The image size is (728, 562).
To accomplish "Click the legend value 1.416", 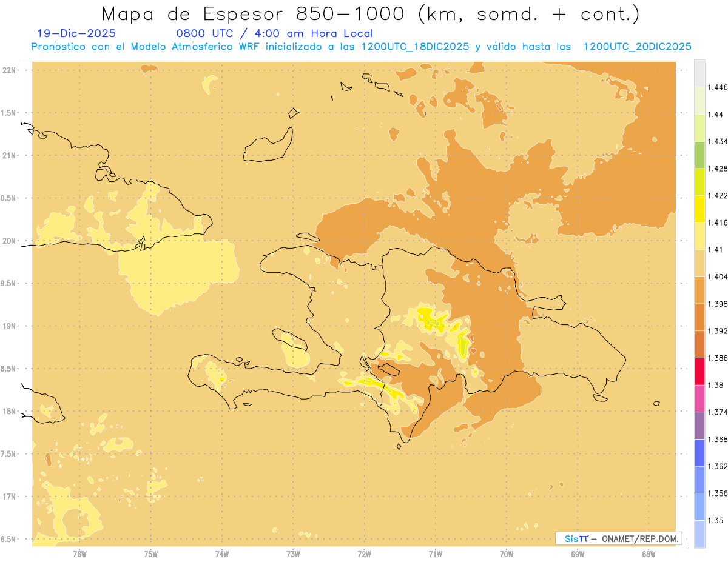I will tap(719, 222).
